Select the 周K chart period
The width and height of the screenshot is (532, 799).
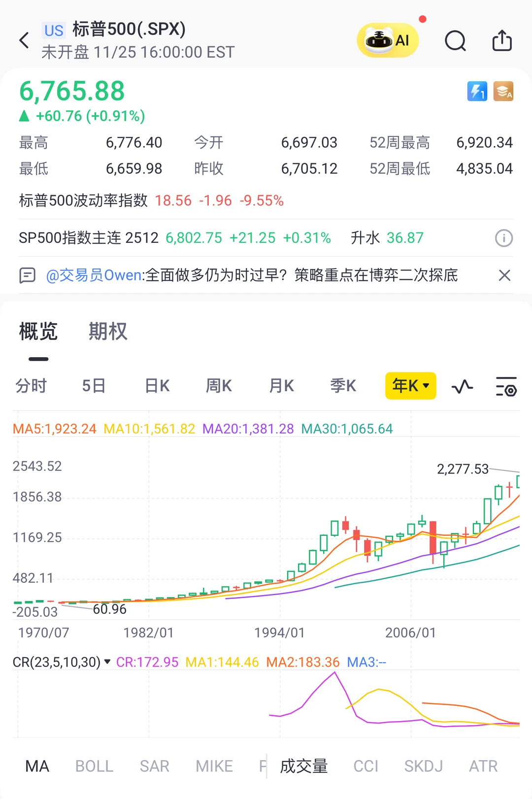click(x=219, y=386)
